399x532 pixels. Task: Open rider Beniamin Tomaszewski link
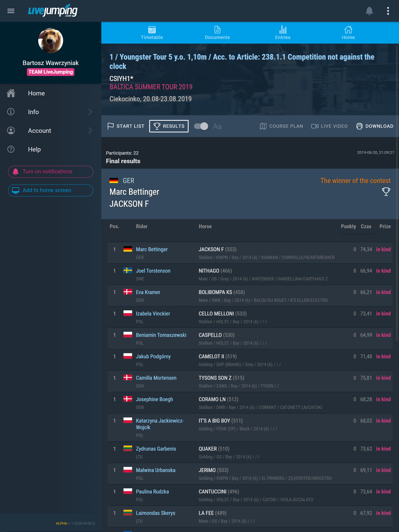(x=161, y=335)
